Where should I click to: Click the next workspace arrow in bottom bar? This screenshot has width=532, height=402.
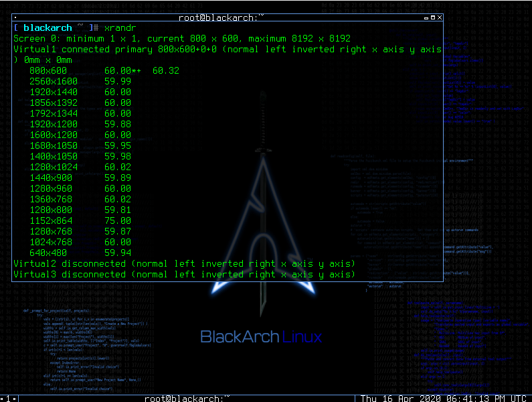coord(15,399)
